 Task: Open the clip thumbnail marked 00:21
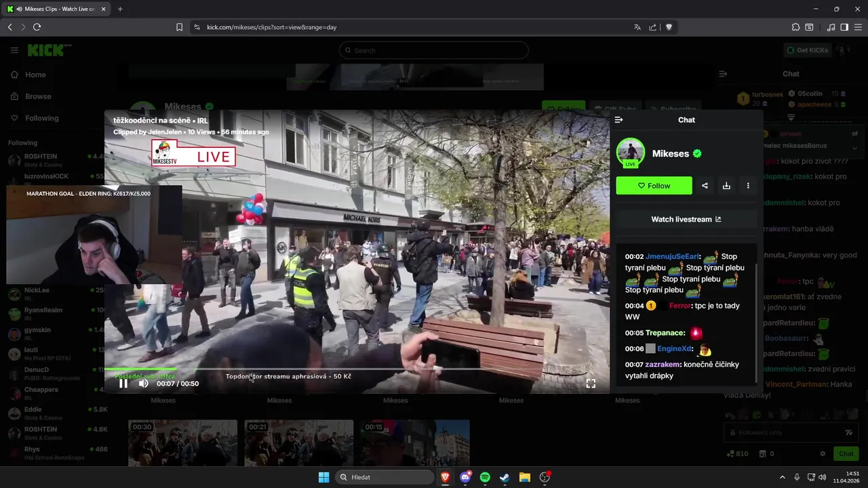click(298, 443)
